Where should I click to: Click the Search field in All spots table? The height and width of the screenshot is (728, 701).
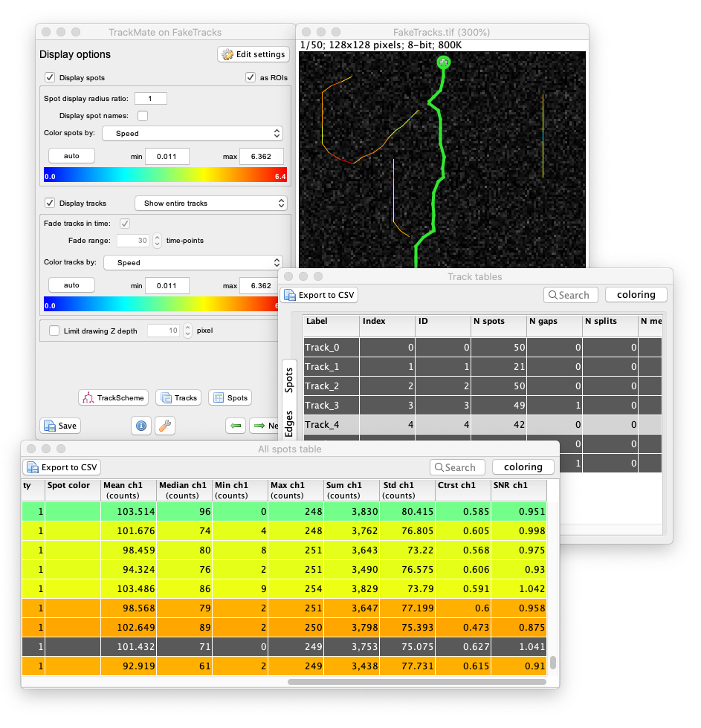click(x=458, y=467)
